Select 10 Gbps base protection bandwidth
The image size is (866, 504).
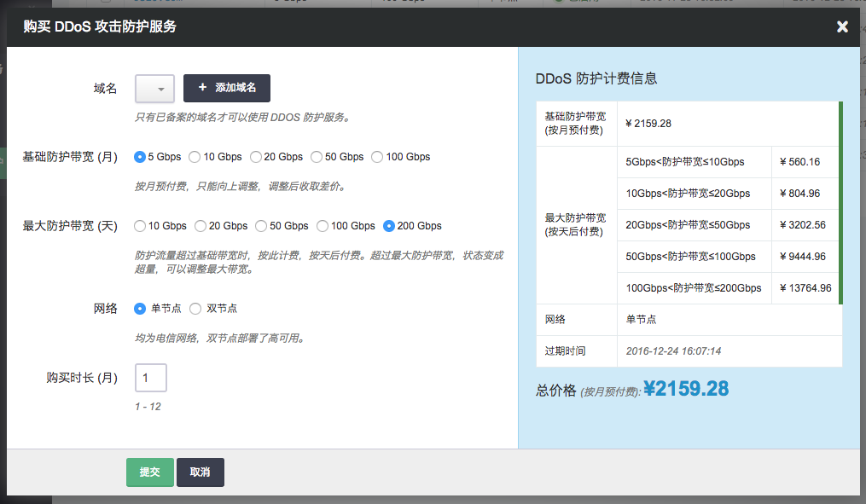(x=195, y=157)
